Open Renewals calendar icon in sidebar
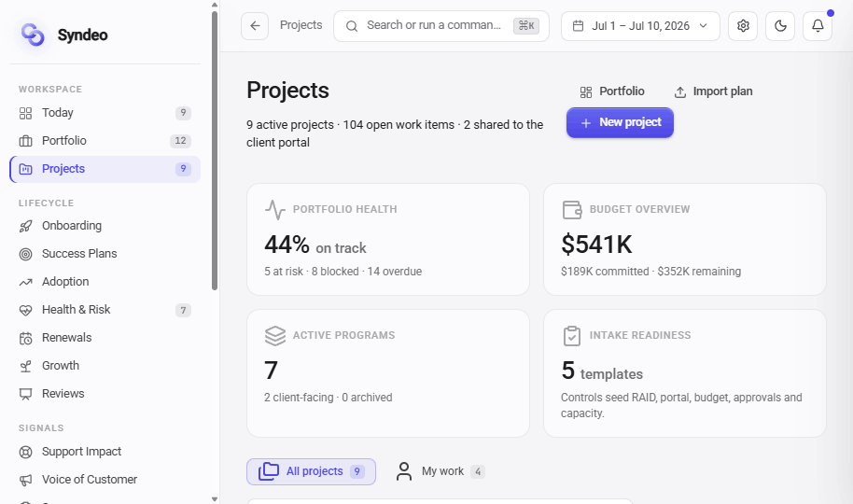The width and height of the screenshot is (853, 504). 25,338
